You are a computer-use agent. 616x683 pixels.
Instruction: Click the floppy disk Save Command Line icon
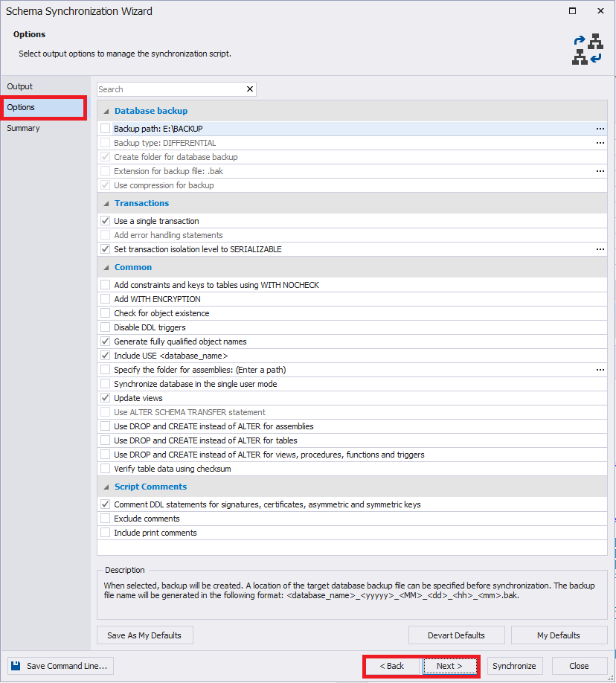coord(16,666)
